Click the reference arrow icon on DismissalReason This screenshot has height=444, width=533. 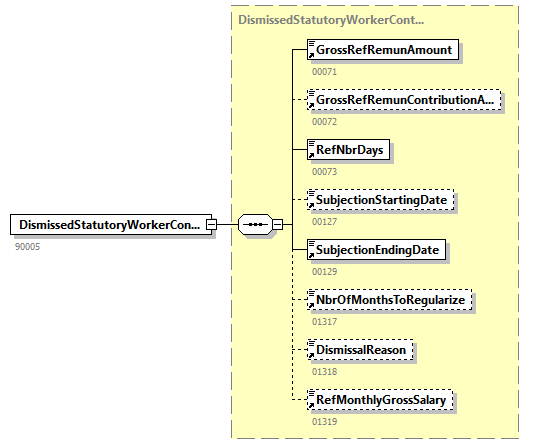(x=311, y=355)
